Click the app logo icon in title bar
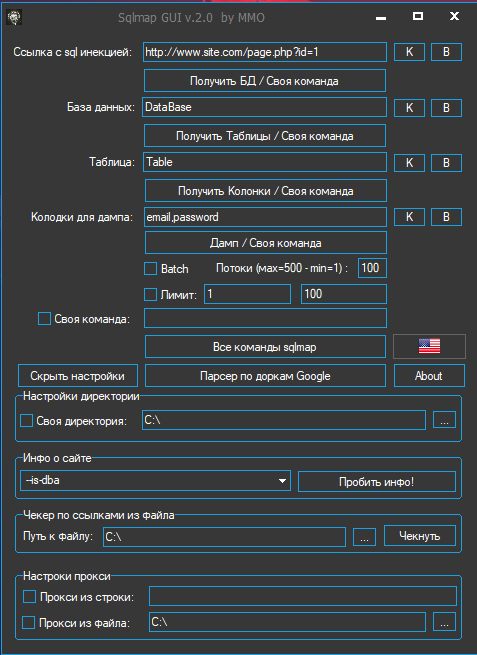Viewport: 477px width, 655px height. [x=15, y=17]
